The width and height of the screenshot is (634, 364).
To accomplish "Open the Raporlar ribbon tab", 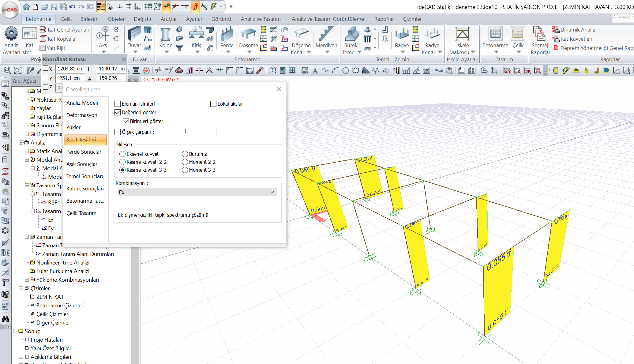I will tap(384, 19).
